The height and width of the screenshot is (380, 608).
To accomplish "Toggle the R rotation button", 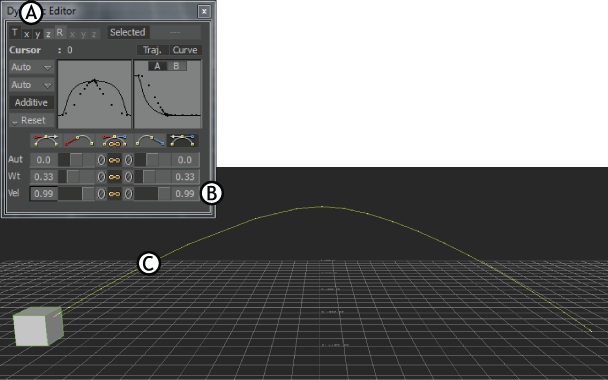I will (60, 33).
